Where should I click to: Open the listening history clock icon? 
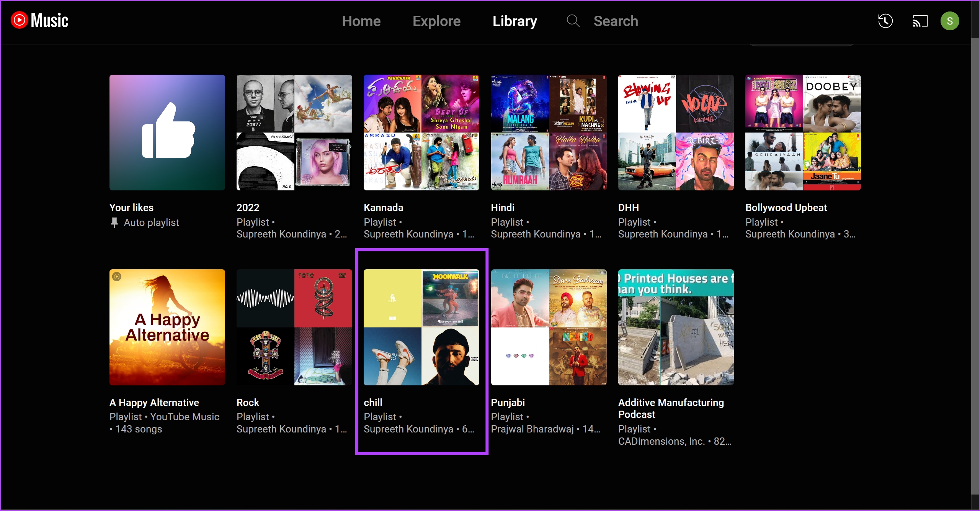(x=885, y=21)
